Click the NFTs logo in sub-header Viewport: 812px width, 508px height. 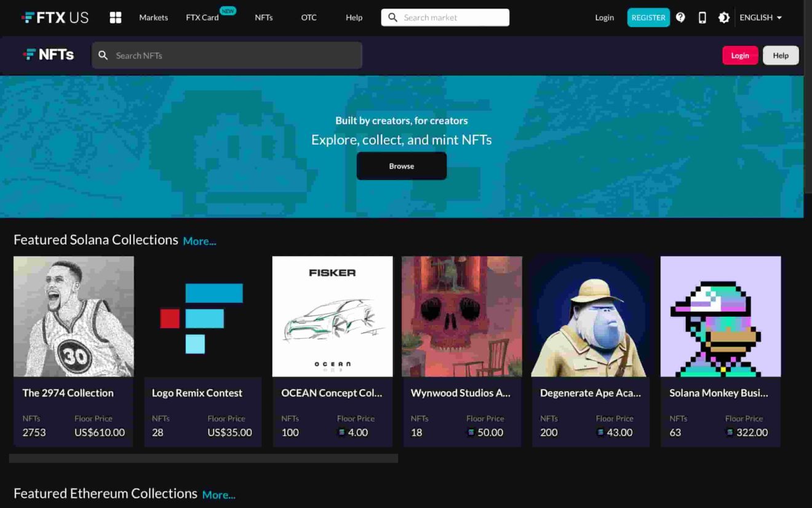[x=49, y=55]
